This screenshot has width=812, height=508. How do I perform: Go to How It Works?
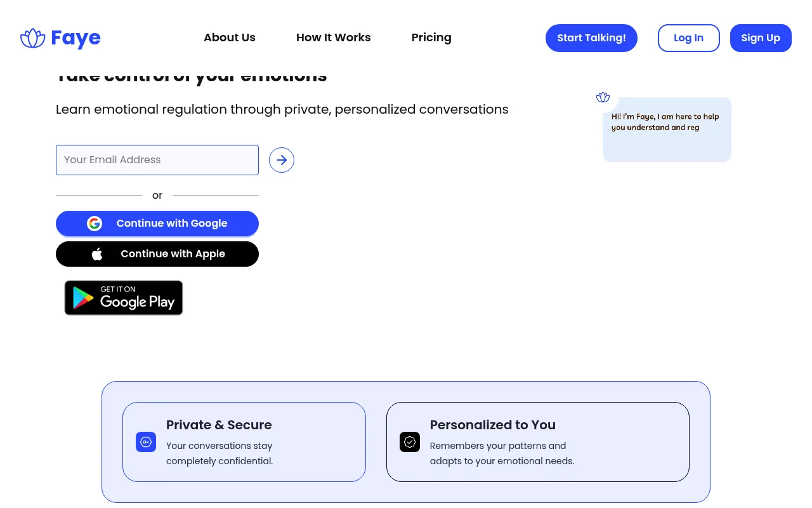coord(334,37)
